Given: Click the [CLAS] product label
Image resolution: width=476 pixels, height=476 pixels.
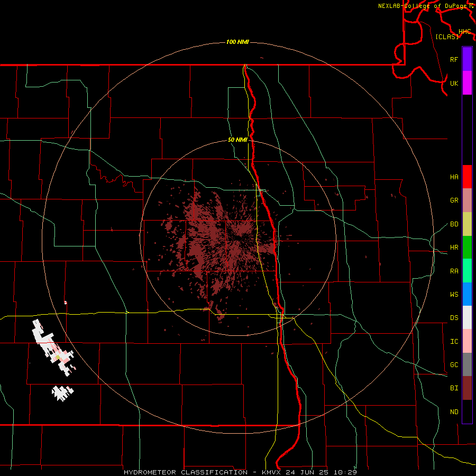Looking at the screenshot, I should point(447,36).
